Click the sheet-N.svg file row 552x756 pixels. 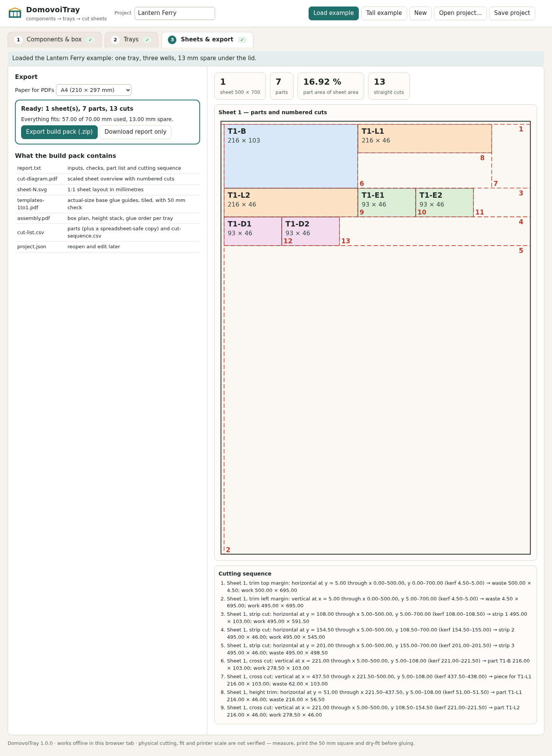click(107, 190)
